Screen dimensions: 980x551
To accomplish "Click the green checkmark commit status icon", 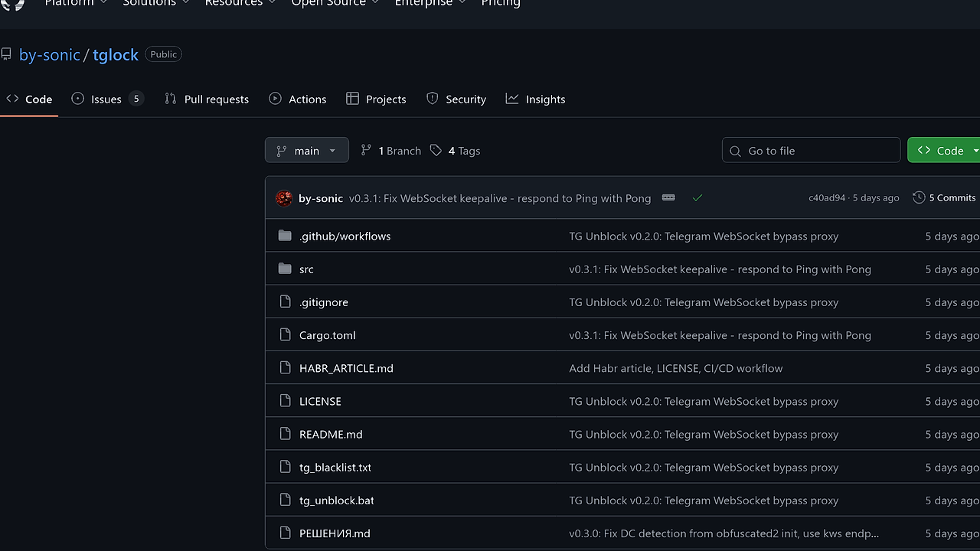I will 697,197.
